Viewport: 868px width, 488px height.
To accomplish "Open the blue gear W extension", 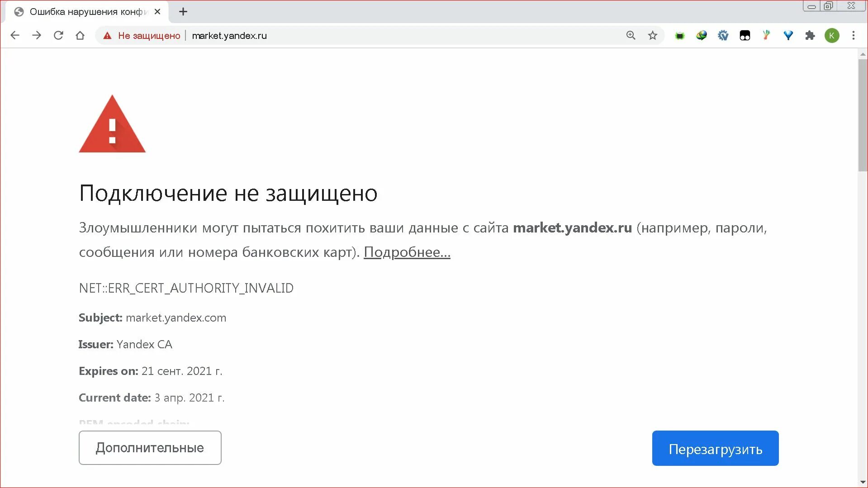I will click(723, 35).
